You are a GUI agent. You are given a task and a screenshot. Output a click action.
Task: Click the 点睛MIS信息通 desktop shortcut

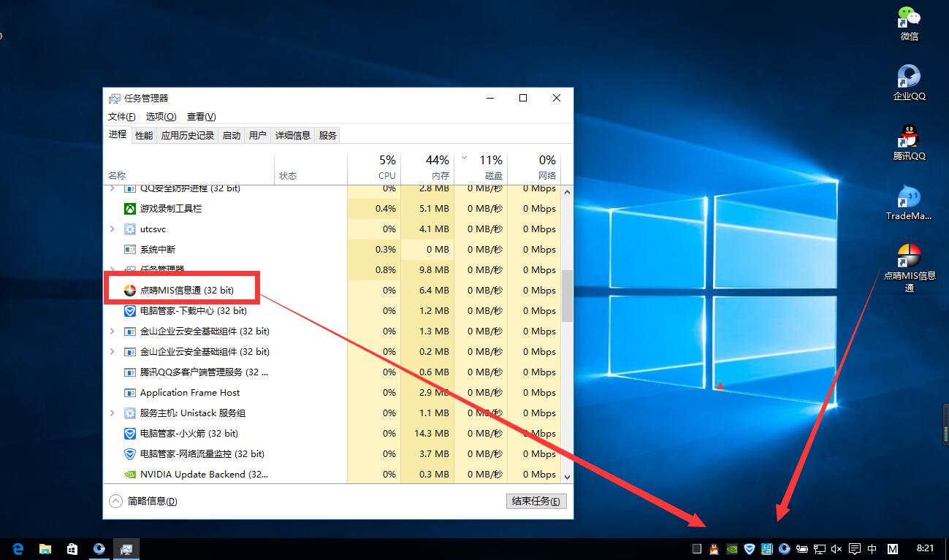pos(909,257)
